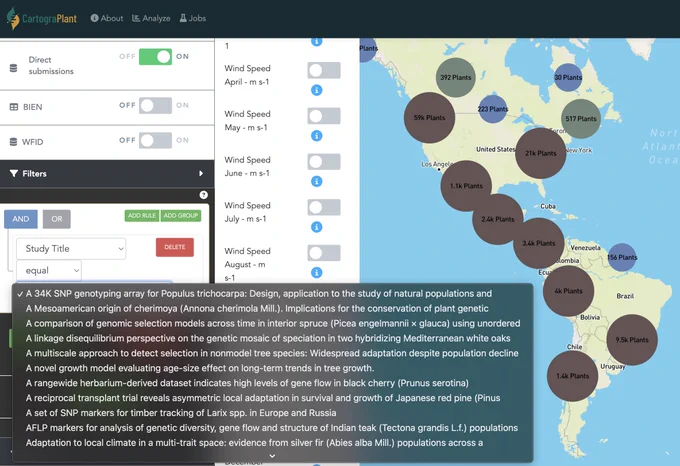
Task: Open the equal operator dropdown
Action: coord(49,270)
